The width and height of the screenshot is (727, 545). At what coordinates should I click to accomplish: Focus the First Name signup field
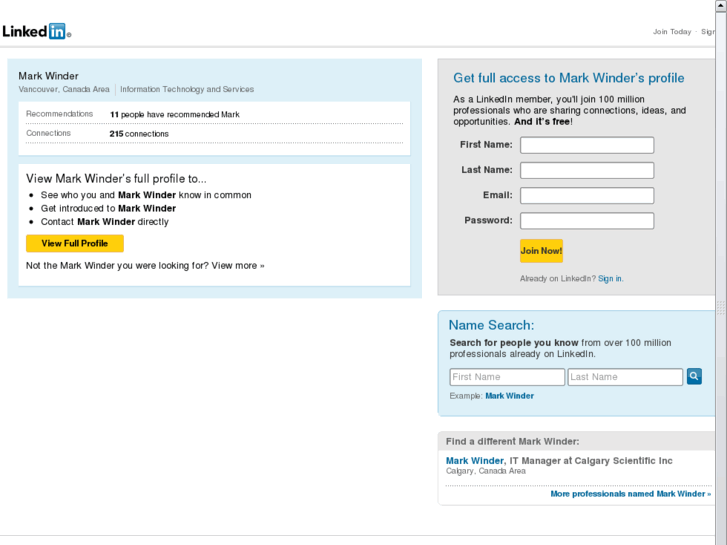(x=587, y=145)
